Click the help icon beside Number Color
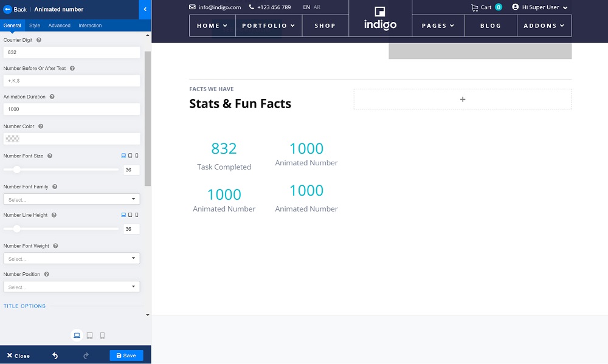 [x=41, y=126]
